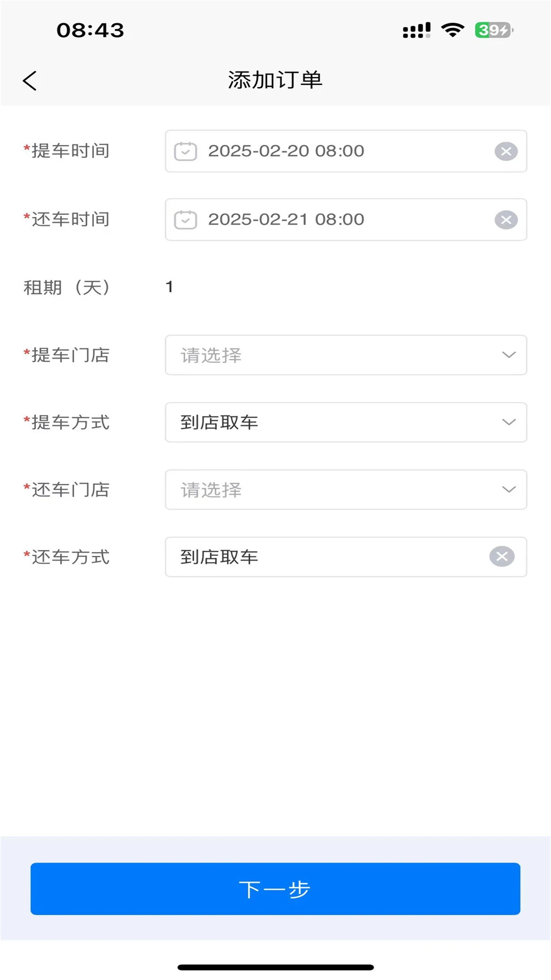Clear the 还车方式 selection

point(502,556)
